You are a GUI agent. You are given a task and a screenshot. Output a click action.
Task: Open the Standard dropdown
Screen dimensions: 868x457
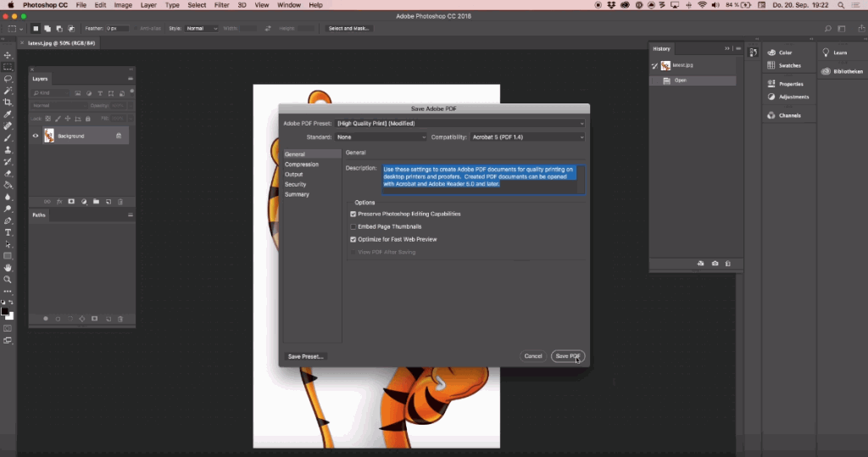(x=381, y=137)
